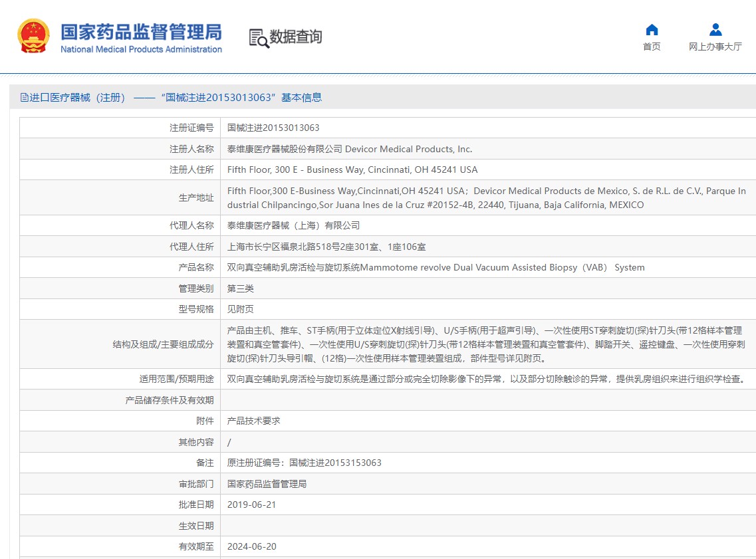Click the 型号规格 row label
This screenshot has height=559, width=756.
point(195,309)
